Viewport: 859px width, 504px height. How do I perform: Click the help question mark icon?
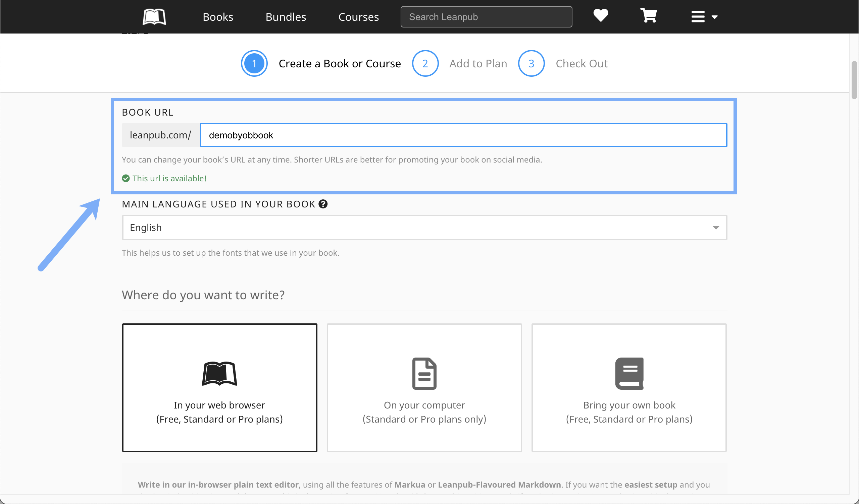(323, 204)
